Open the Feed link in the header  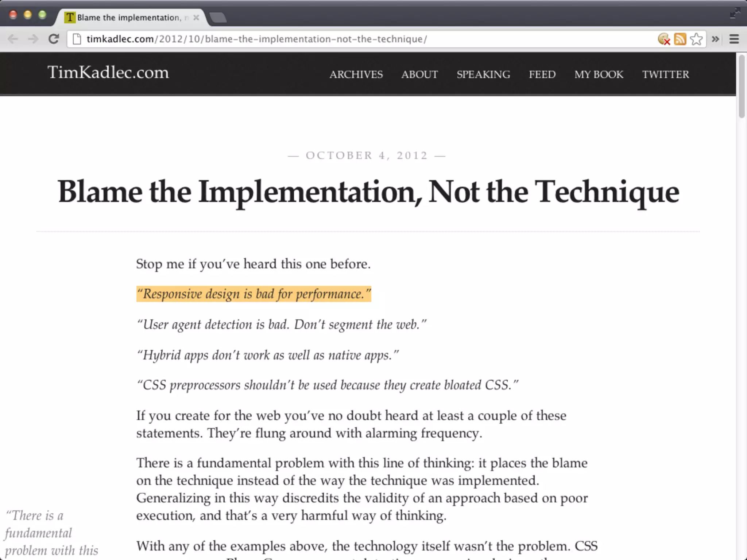tap(542, 74)
